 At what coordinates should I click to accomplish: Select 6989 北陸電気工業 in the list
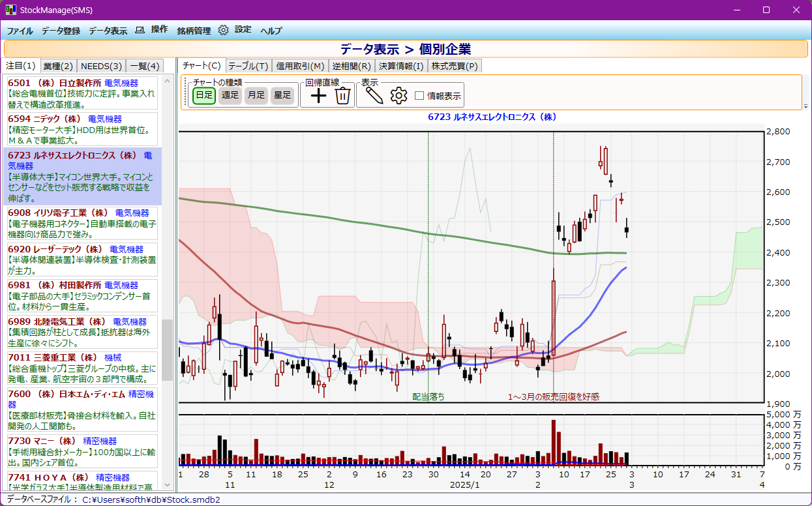(81, 333)
